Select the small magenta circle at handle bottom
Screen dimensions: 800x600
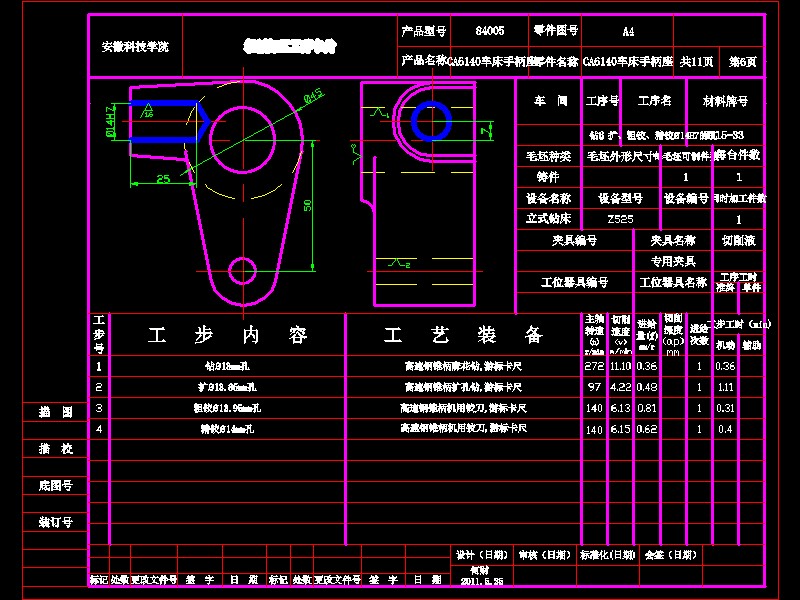242,271
